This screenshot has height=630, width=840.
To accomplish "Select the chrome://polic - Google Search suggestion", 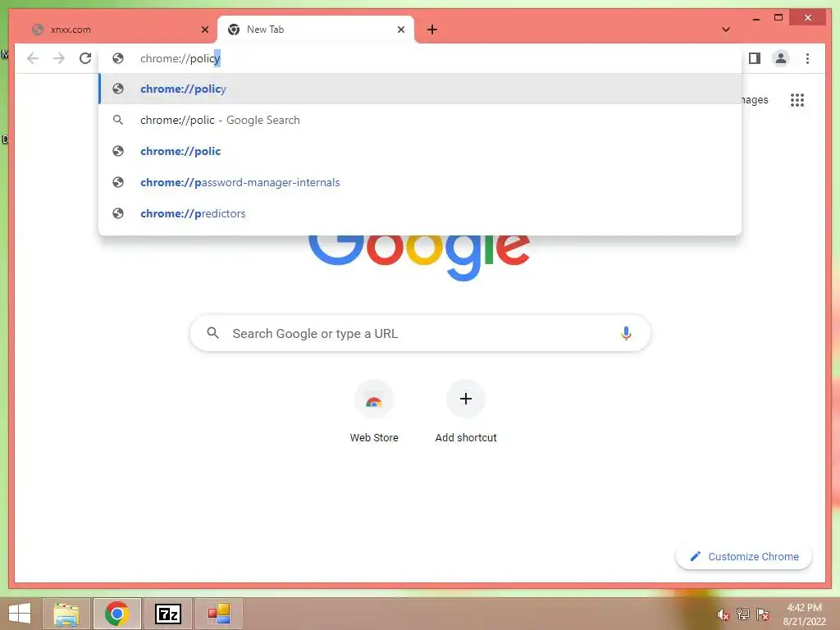I will 420,120.
